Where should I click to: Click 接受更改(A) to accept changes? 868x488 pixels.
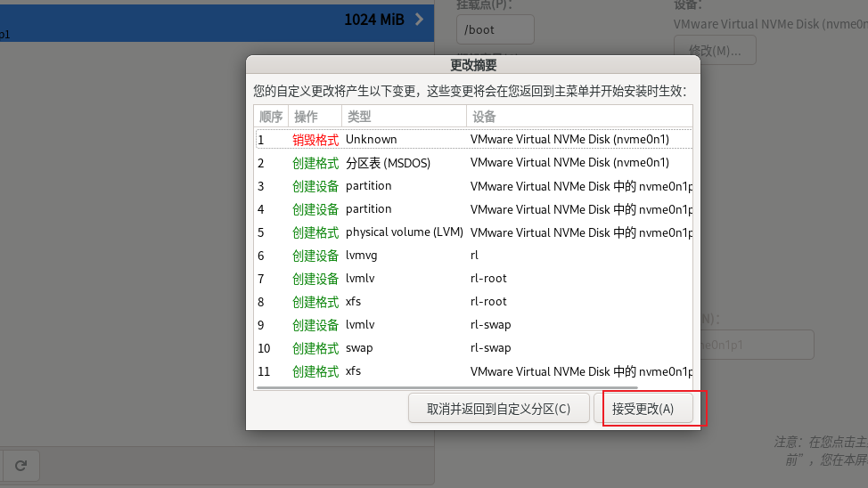pos(643,409)
